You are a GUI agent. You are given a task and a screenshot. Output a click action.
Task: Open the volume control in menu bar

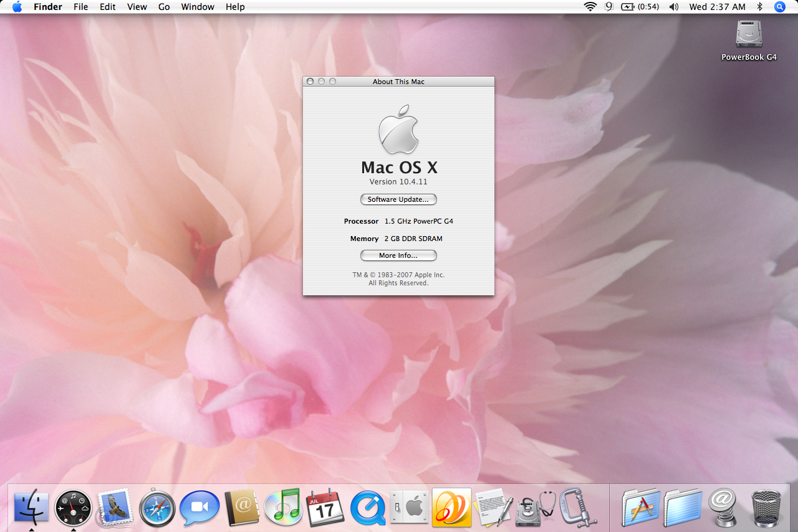click(x=673, y=7)
